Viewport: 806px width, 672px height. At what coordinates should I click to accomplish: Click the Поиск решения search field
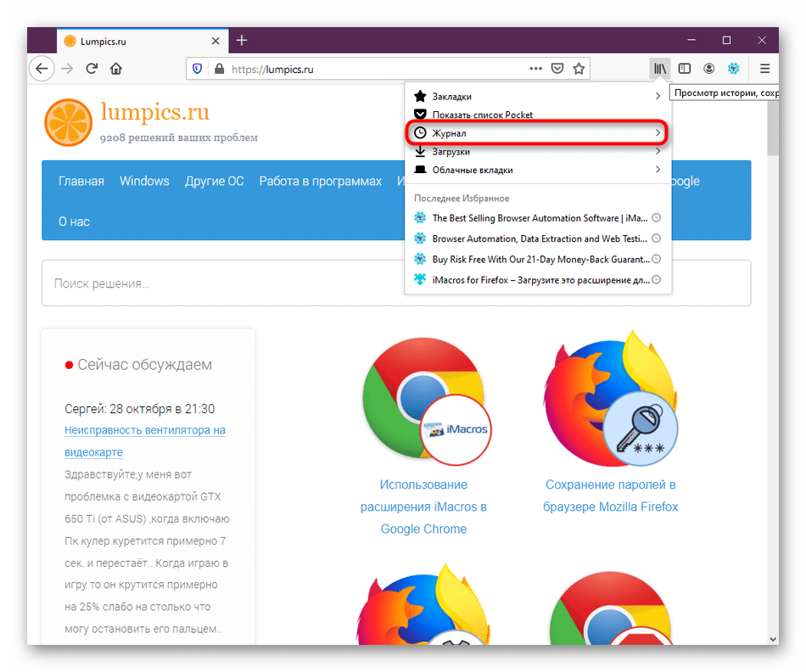(x=395, y=283)
